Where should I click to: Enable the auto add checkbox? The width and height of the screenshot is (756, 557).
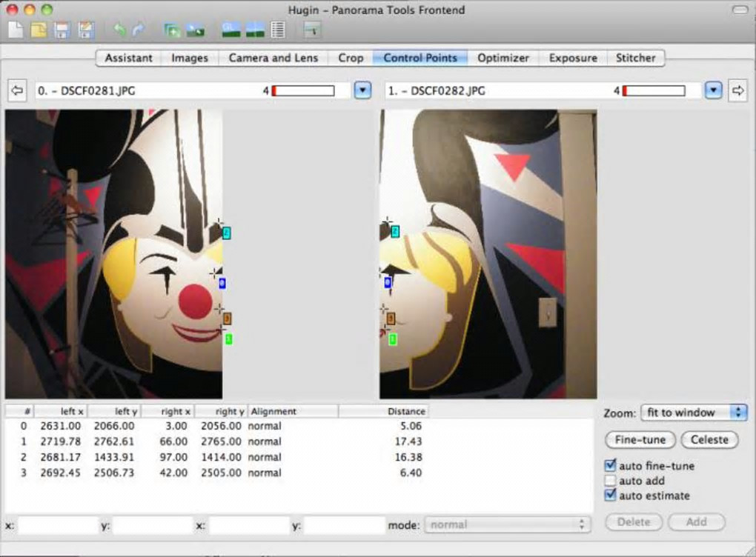[x=610, y=481]
